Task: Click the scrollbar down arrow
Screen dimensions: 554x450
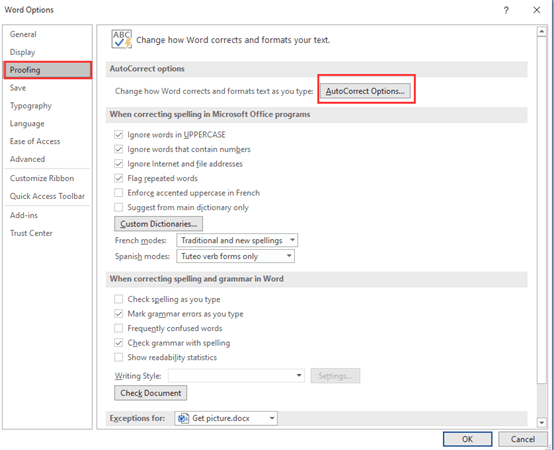Action: (541, 422)
